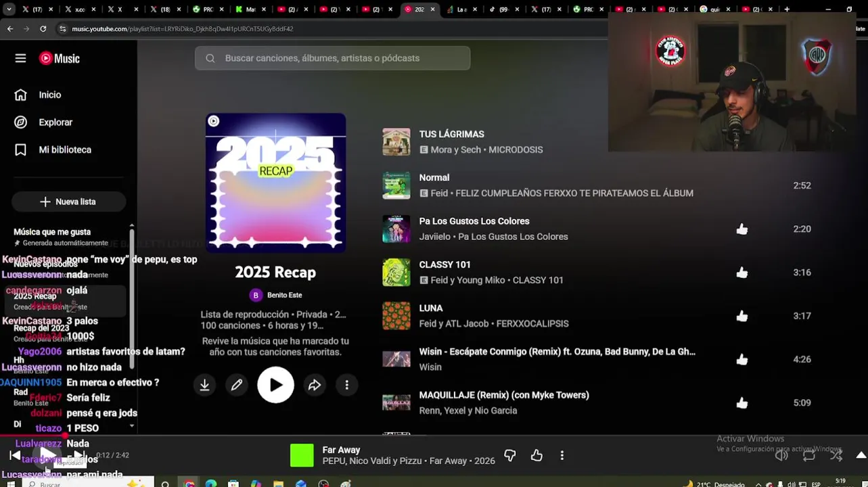The image size is (868, 487).
Task: Click the YouTube Music logo
Action: (60, 58)
